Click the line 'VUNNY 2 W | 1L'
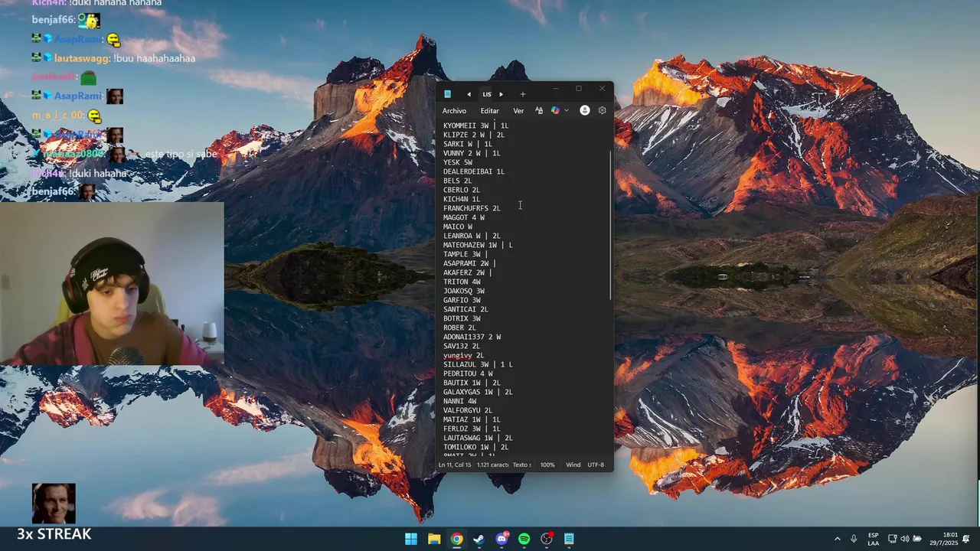 pos(472,153)
